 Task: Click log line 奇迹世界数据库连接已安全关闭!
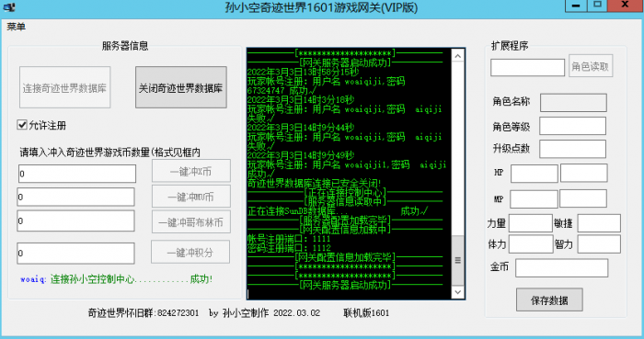315,183
